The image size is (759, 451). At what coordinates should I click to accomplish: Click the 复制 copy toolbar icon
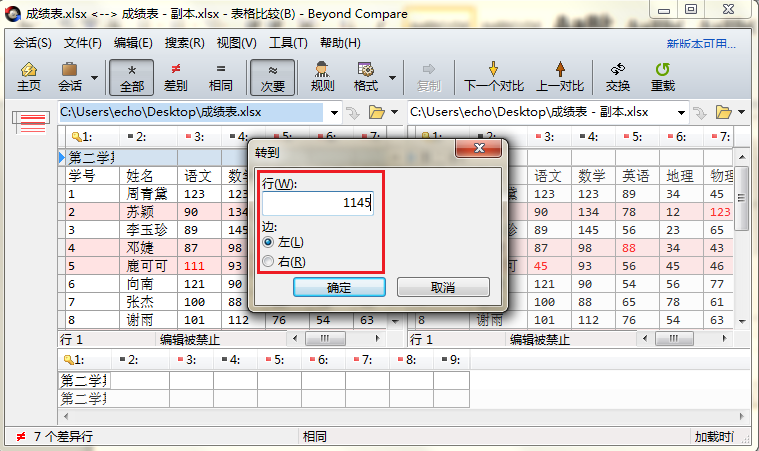pyautogui.click(x=429, y=77)
